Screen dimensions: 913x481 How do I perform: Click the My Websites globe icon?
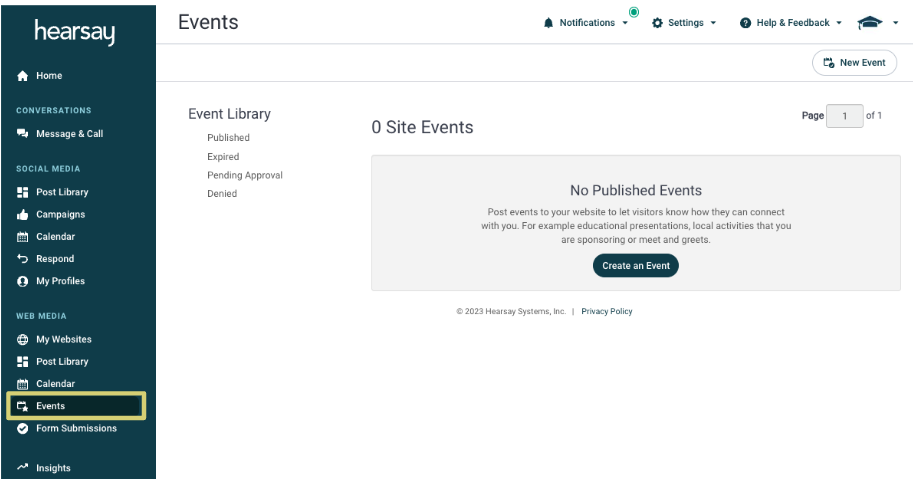pos(22,340)
